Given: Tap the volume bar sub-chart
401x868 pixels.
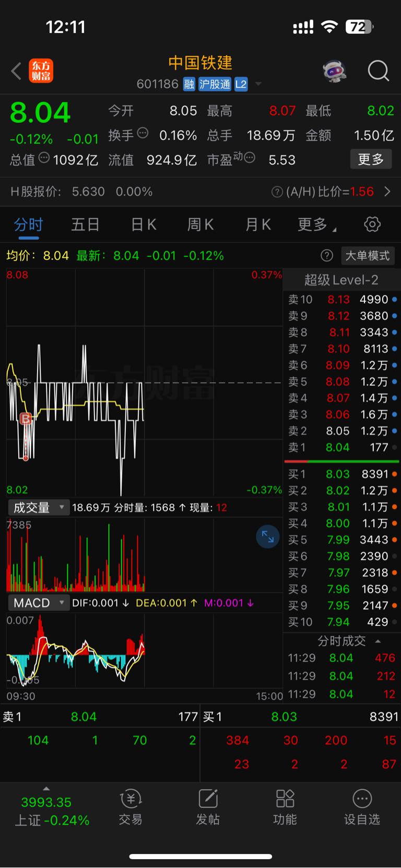Looking at the screenshot, I should tap(145, 554).
